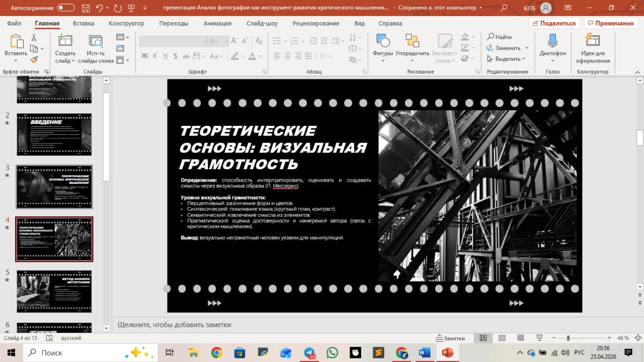Click the Создать слайд icon
This screenshot has width=644, height=362.
(x=65, y=41)
